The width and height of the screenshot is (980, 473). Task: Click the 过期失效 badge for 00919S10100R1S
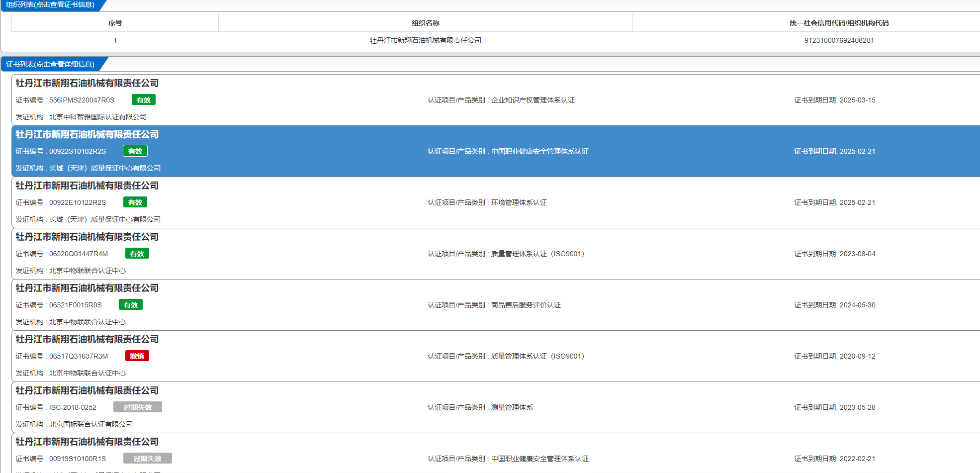pos(148,459)
